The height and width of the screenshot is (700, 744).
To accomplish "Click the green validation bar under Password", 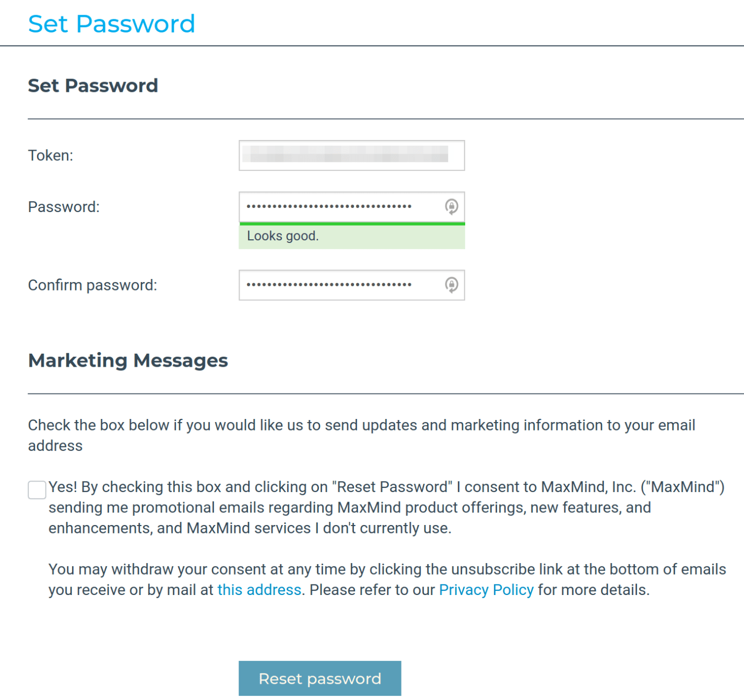I will coord(351,223).
